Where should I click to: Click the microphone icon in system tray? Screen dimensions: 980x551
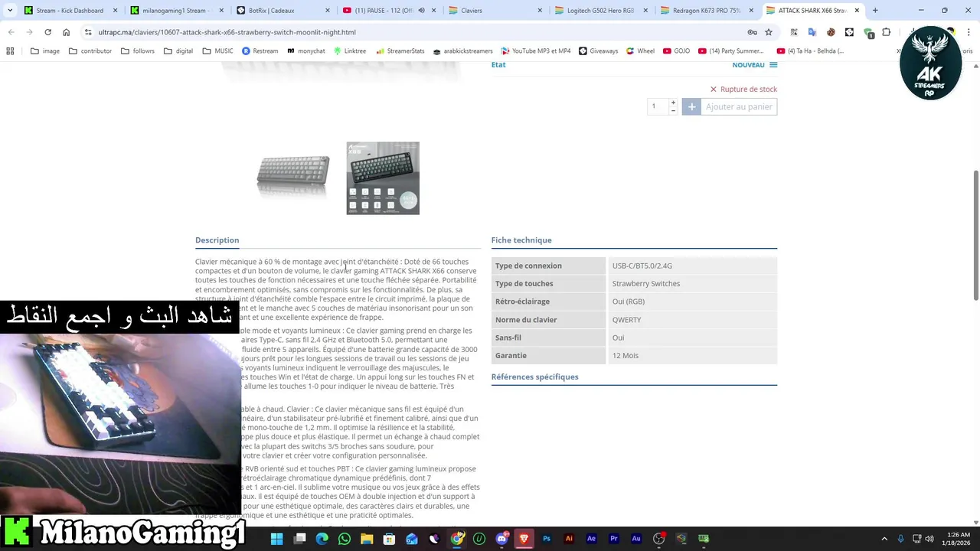[x=900, y=539]
